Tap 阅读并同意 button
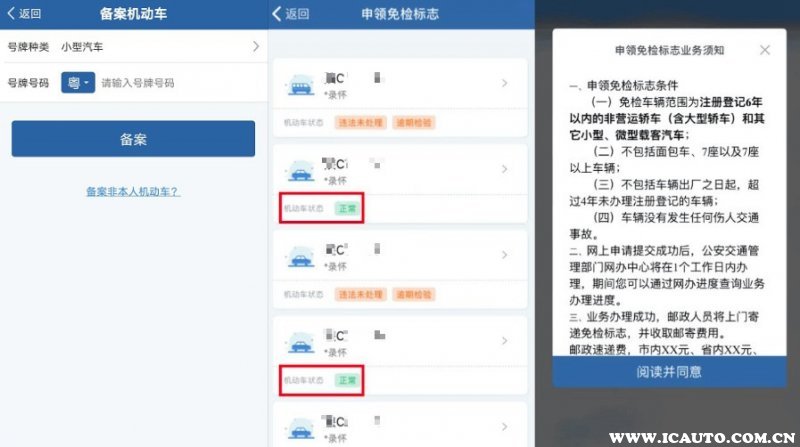 (x=669, y=372)
